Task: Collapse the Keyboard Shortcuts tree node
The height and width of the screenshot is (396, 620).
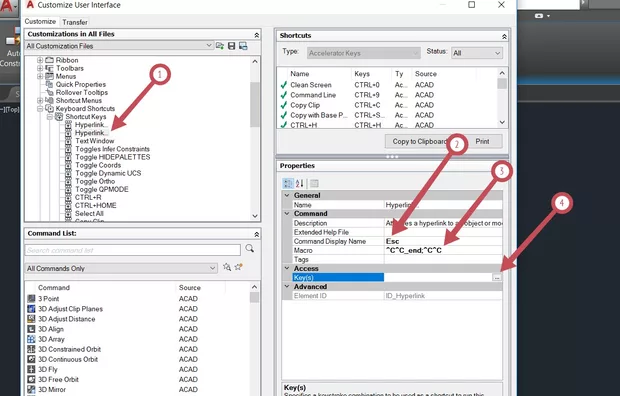Action: coord(40,108)
